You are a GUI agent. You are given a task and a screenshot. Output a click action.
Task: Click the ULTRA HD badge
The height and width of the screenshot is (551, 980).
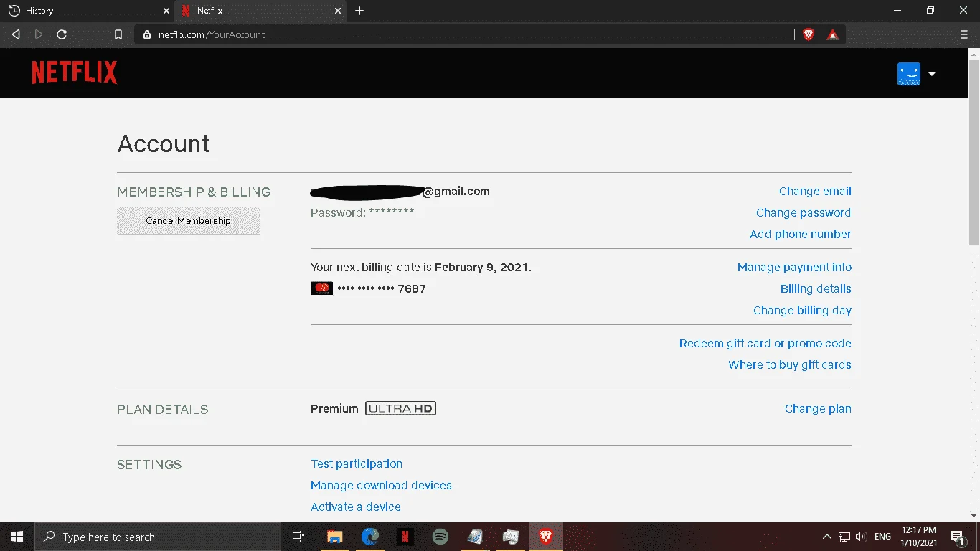(x=400, y=408)
